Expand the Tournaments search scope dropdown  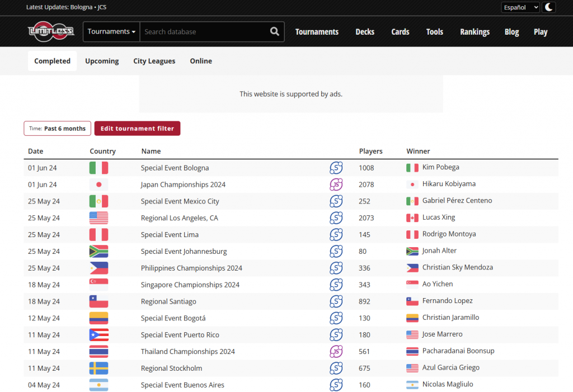[x=111, y=32]
